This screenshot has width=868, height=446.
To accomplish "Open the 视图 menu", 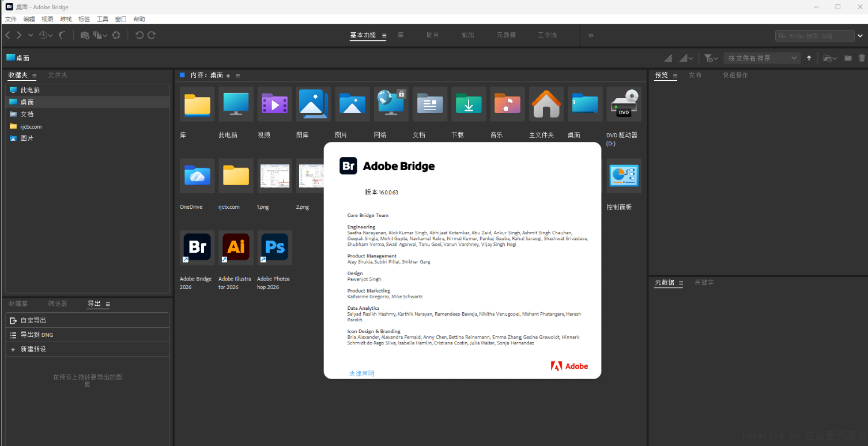I will pos(48,20).
